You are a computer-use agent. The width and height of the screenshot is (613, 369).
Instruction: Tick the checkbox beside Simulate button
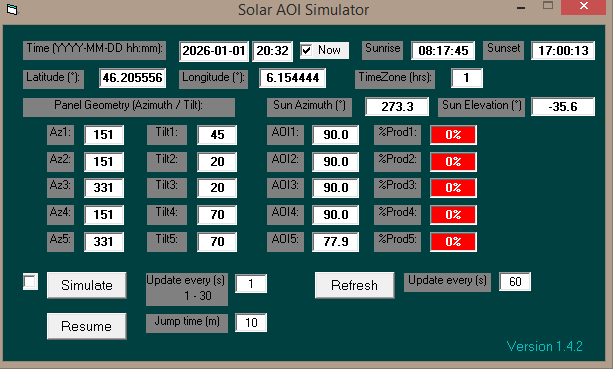pos(30,282)
